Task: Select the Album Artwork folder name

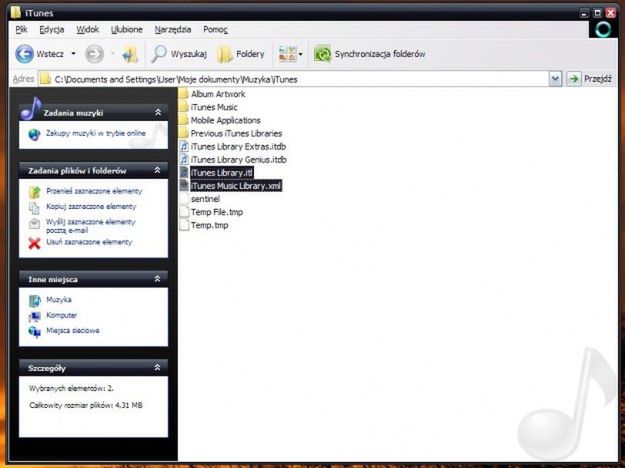Action: click(218, 94)
